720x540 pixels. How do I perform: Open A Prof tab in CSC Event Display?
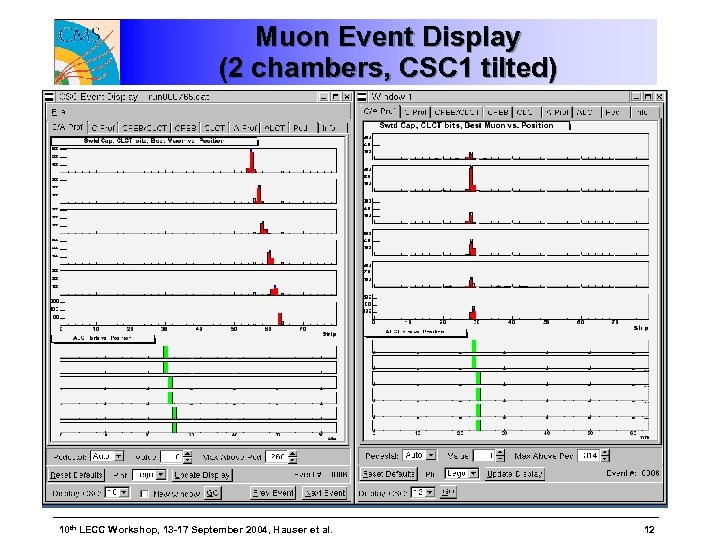pos(244,128)
